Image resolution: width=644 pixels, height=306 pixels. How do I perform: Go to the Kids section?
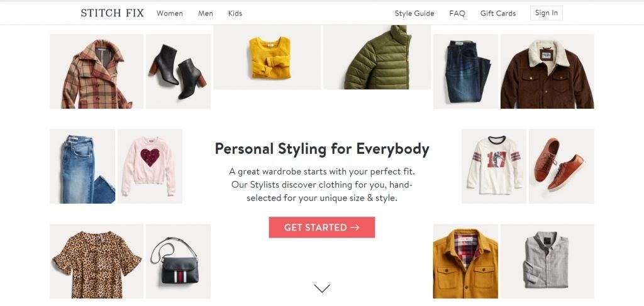(235, 13)
